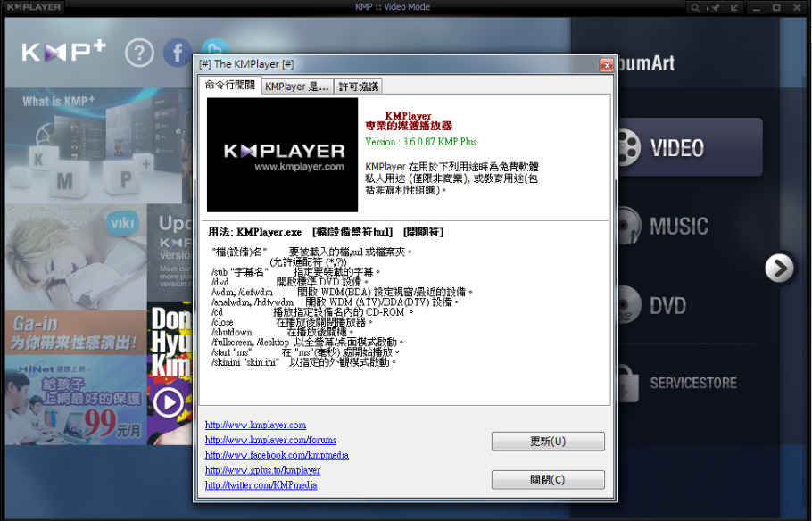Click the compact mode arrow icon in title bar

733,8
